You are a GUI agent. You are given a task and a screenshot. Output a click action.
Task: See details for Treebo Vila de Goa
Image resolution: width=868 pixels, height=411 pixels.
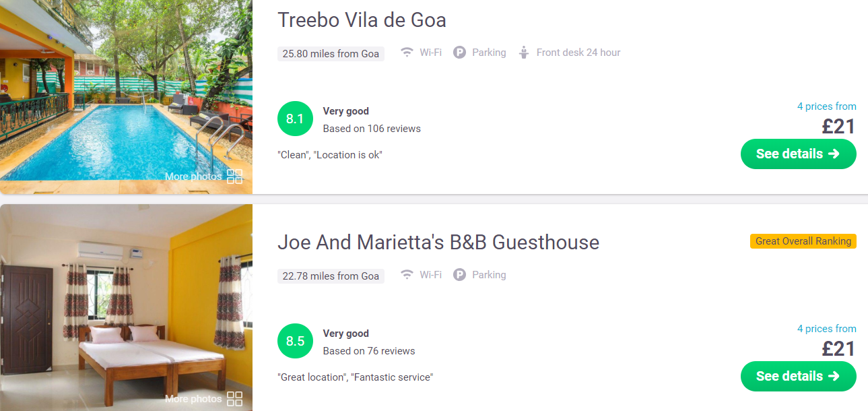[x=798, y=154]
